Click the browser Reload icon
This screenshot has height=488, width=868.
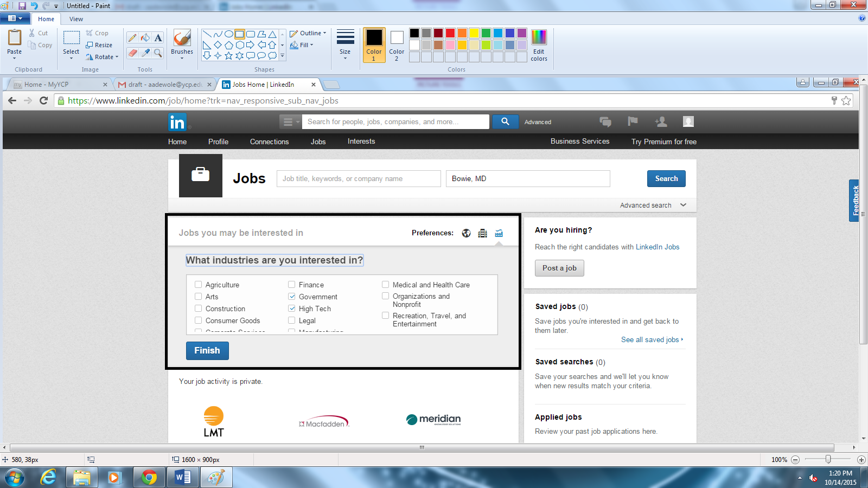44,100
